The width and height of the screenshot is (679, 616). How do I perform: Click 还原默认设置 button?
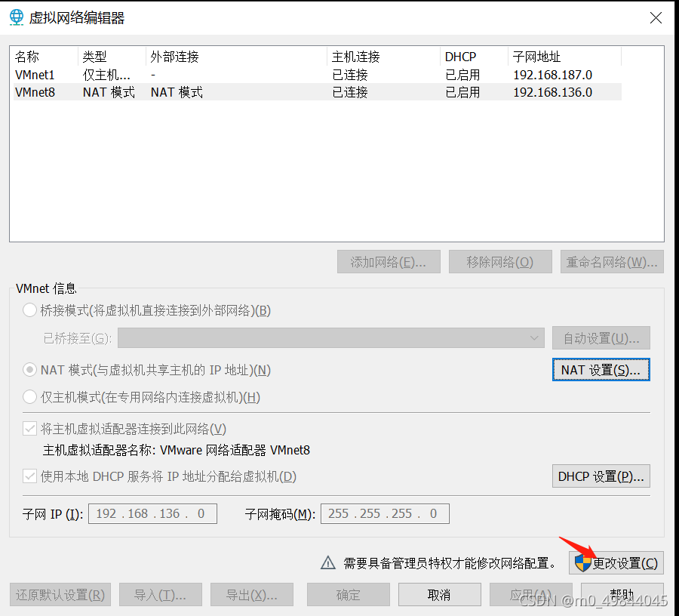[60, 595]
